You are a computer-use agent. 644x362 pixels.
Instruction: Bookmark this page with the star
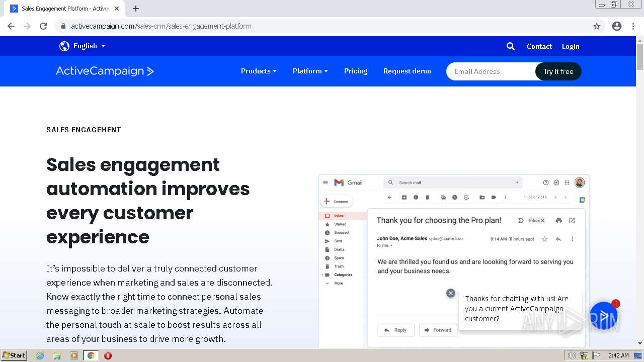tap(597, 26)
